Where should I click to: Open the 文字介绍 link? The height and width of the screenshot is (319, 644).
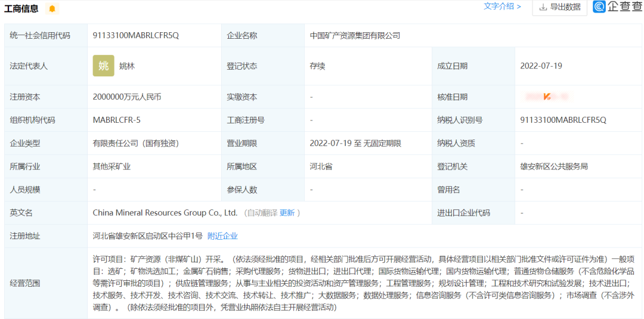pos(502,7)
